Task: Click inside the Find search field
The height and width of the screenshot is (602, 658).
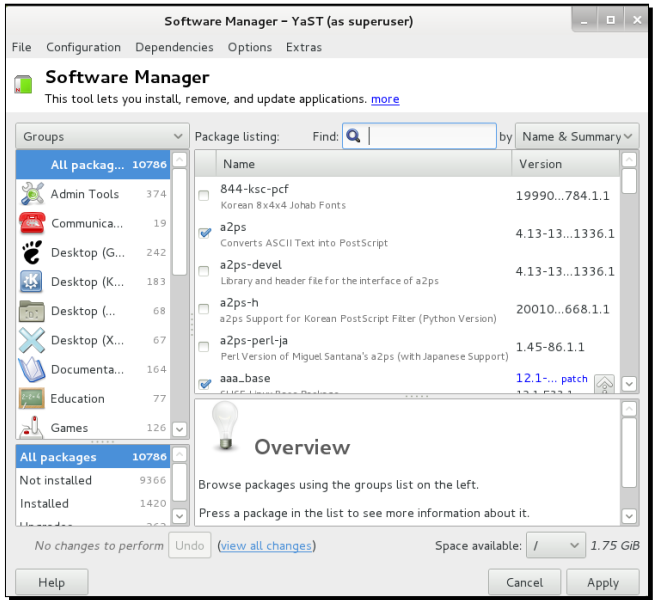Action: tap(431, 137)
